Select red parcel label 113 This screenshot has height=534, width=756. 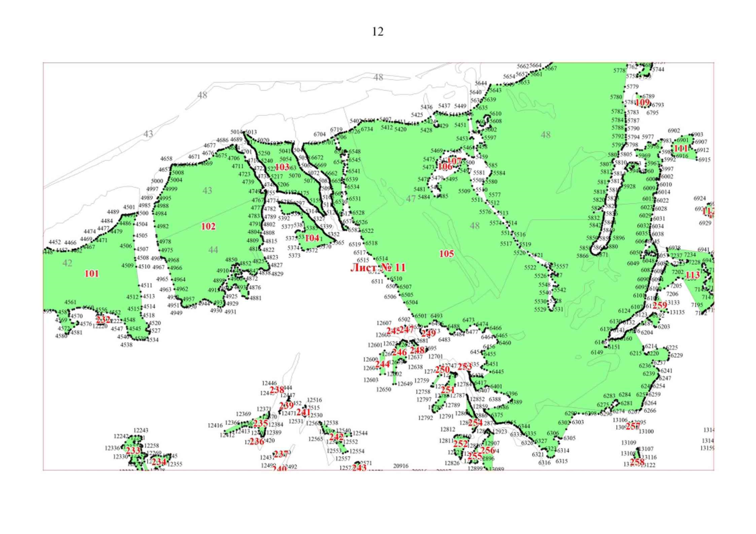tap(692, 275)
